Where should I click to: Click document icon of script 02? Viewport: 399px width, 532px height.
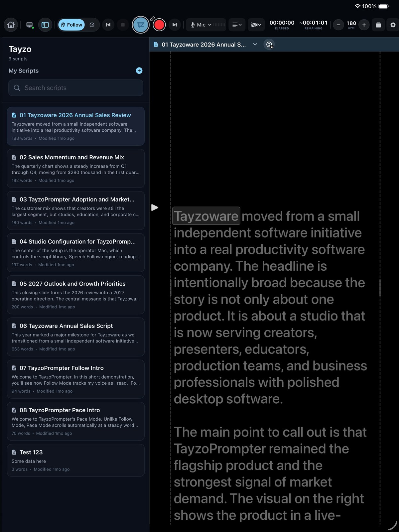(14, 157)
